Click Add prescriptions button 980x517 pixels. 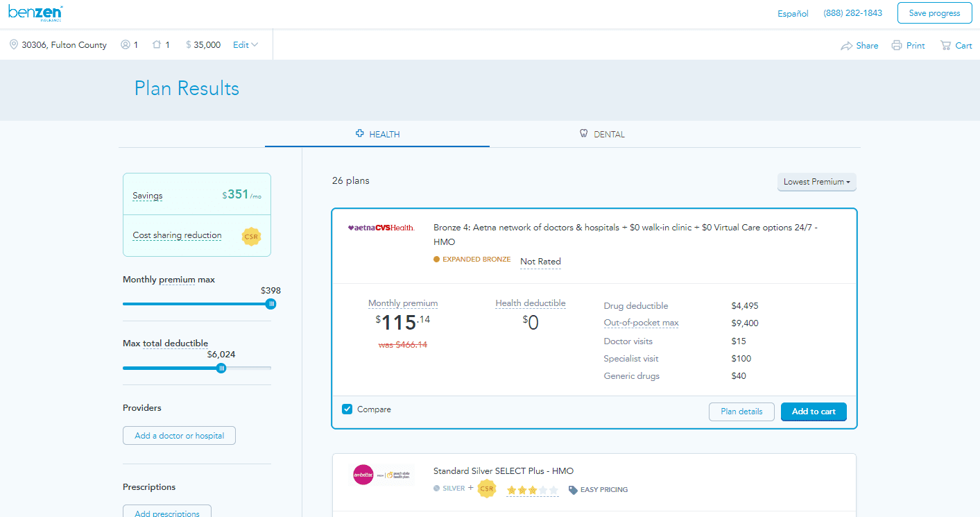pos(167,512)
